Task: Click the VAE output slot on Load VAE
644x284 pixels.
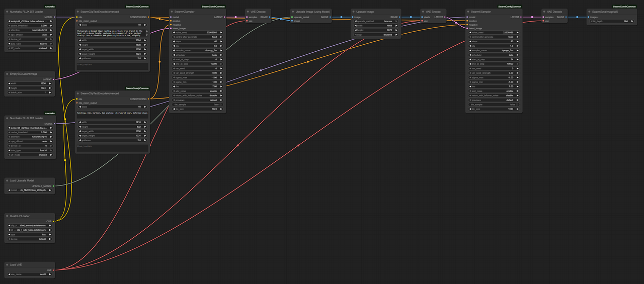Action: tap(54, 270)
